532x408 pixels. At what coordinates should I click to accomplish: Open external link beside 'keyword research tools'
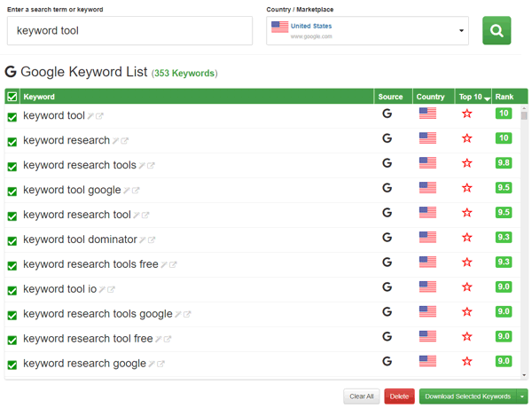pos(151,166)
